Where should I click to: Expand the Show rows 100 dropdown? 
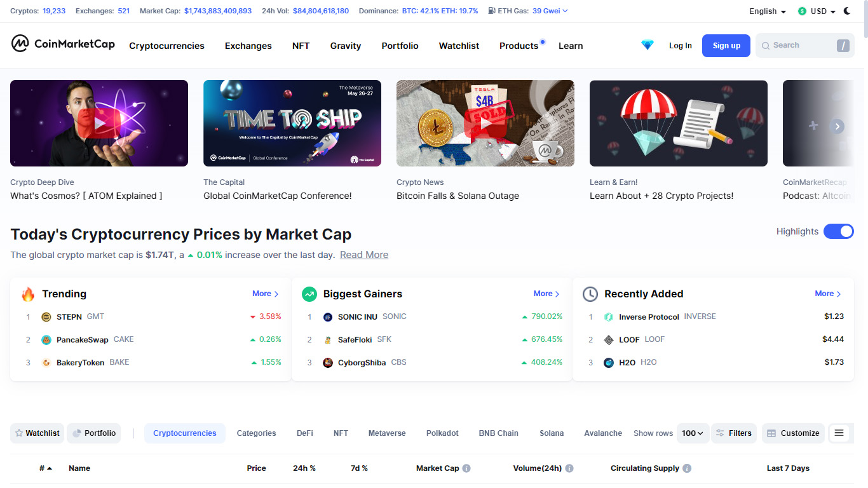point(693,433)
